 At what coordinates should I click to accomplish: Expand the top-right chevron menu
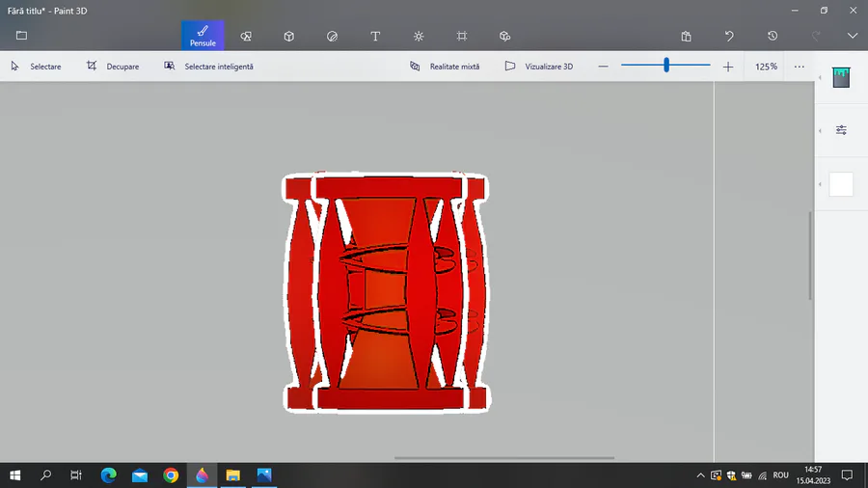pyautogui.click(x=853, y=36)
